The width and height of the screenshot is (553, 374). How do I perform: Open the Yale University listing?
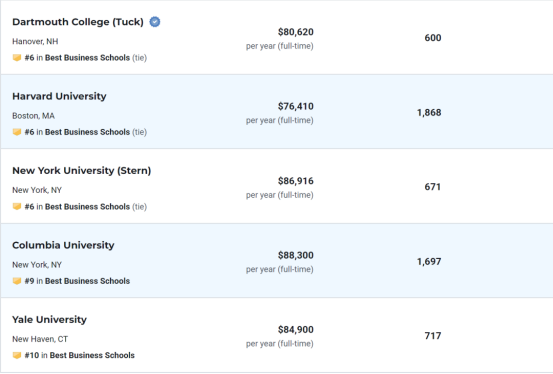coord(49,320)
